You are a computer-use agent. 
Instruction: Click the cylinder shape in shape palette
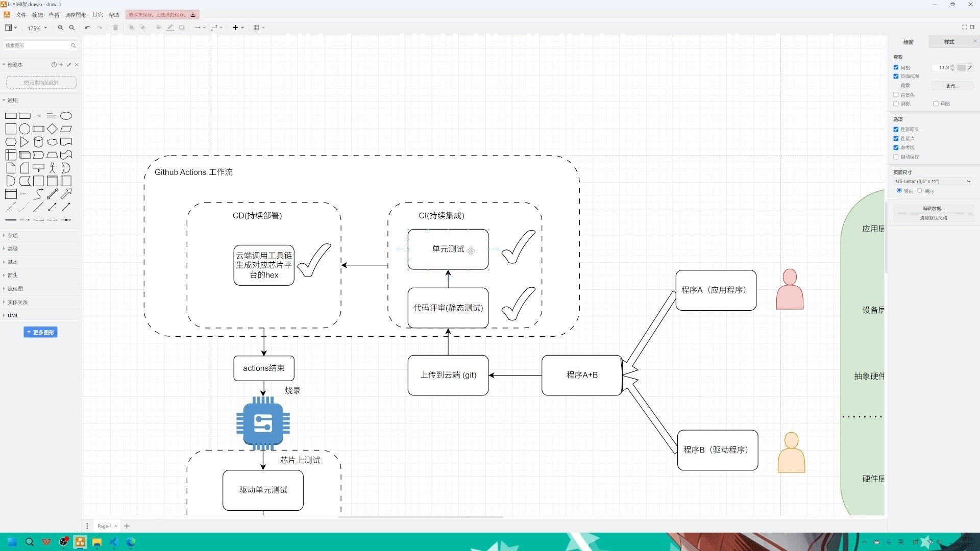pos(38,142)
